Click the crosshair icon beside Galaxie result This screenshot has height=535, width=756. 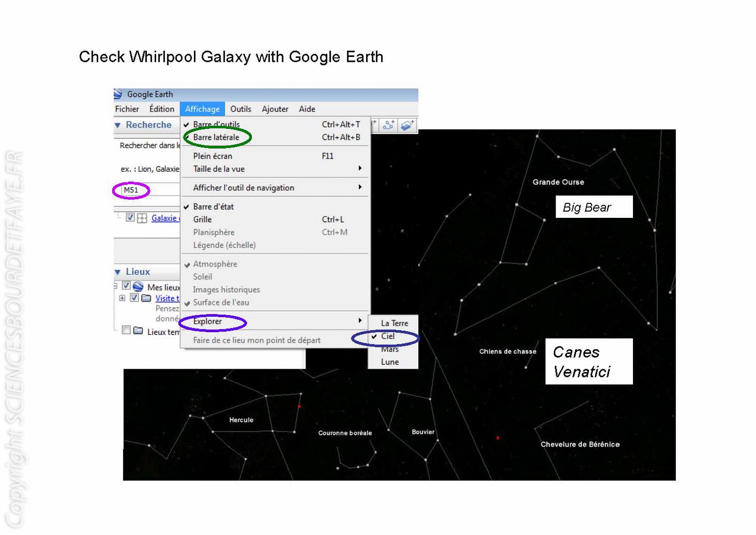tap(142, 218)
